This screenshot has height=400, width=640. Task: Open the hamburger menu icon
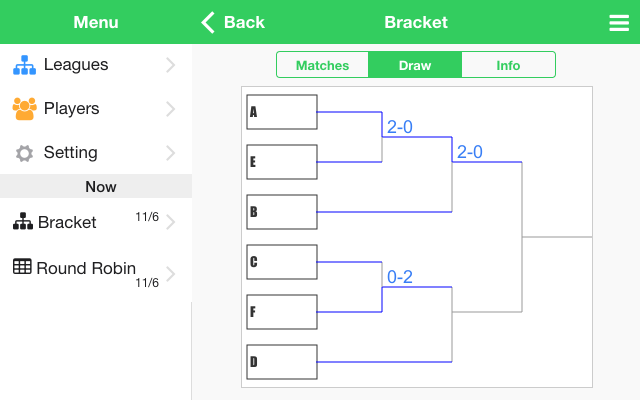619,23
